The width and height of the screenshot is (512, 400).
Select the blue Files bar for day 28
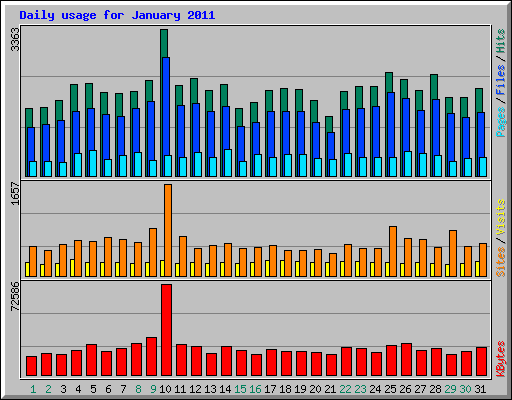(x=436, y=127)
